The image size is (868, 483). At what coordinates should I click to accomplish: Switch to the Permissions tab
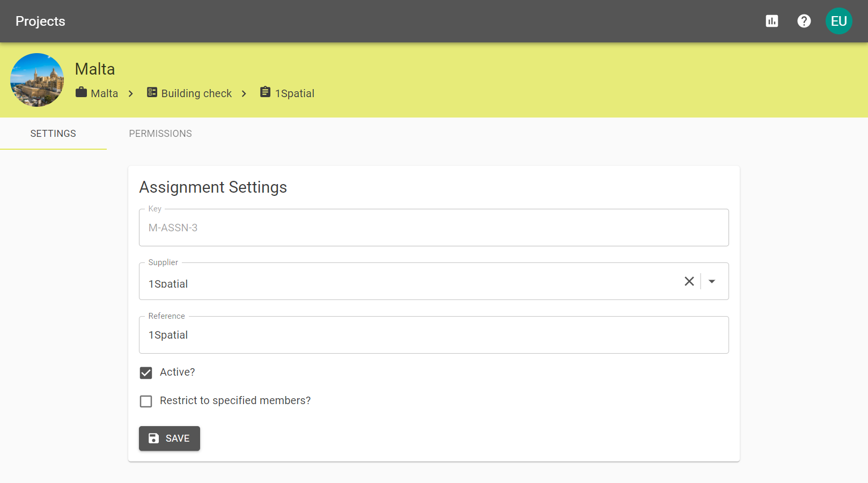click(x=160, y=134)
